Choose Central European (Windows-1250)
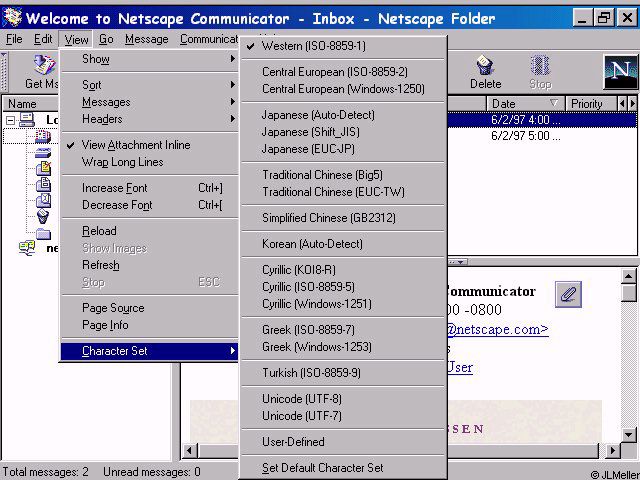This screenshot has height=480, width=640. pyautogui.click(x=343, y=89)
